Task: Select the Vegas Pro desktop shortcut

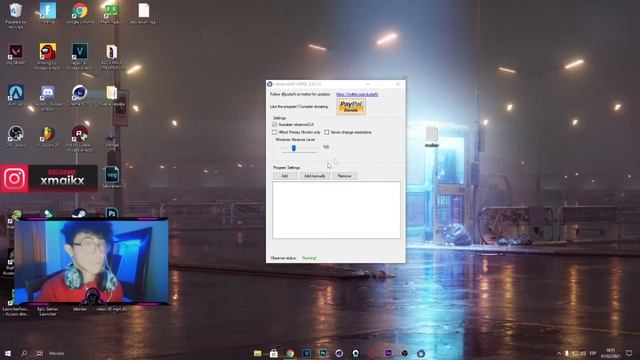Action: [x=80, y=56]
